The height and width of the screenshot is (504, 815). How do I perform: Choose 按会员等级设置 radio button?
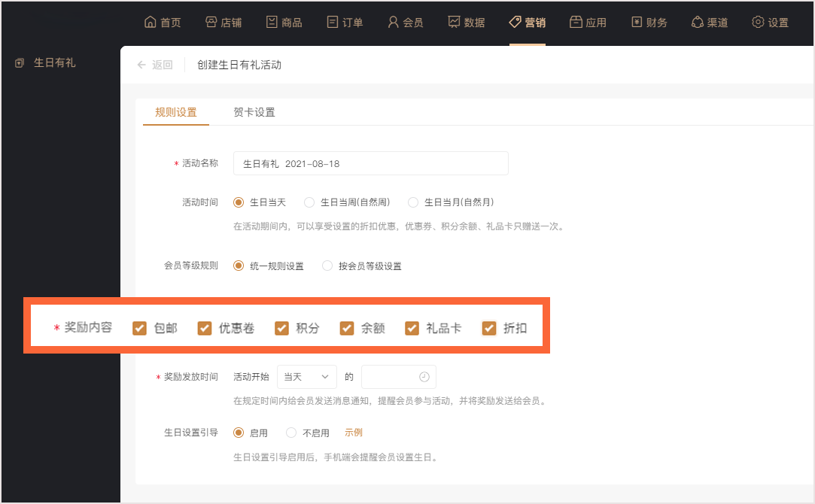point(327,266)
